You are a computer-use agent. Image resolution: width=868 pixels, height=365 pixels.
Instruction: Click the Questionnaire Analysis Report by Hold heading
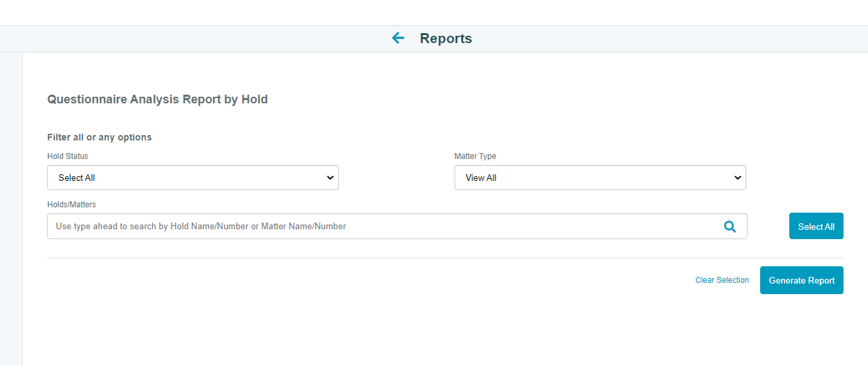pyautogui.click(x=157, y=99)
